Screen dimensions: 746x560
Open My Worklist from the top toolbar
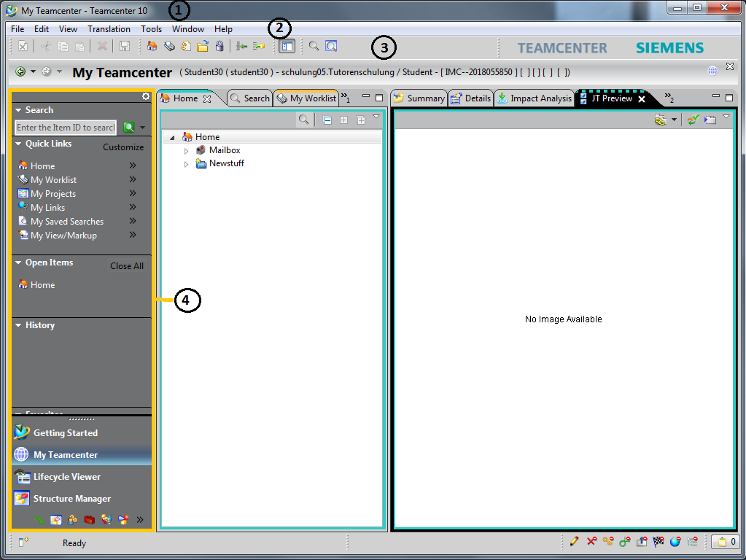pyautogui.click(x=169, y=46)
